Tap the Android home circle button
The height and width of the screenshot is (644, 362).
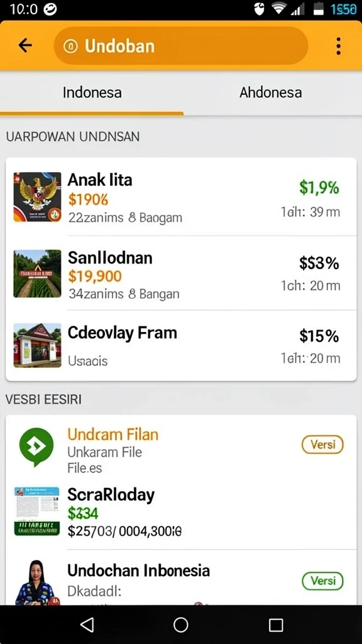(180, 625)
